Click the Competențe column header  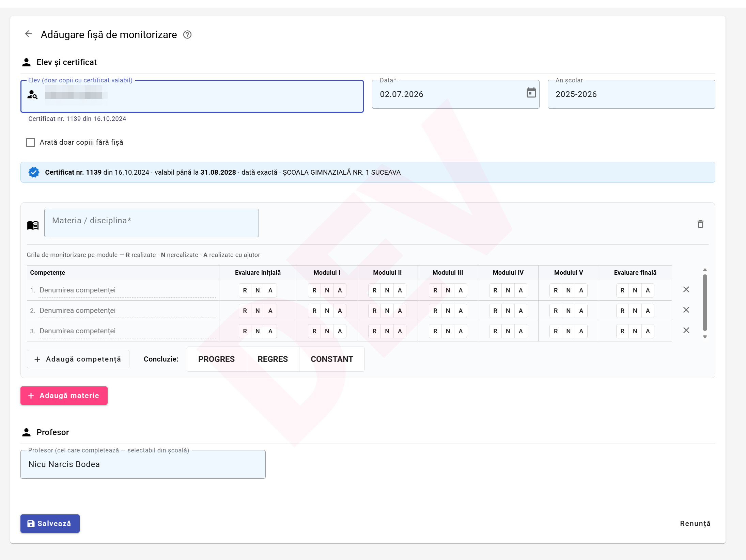[x=123, y=273]
